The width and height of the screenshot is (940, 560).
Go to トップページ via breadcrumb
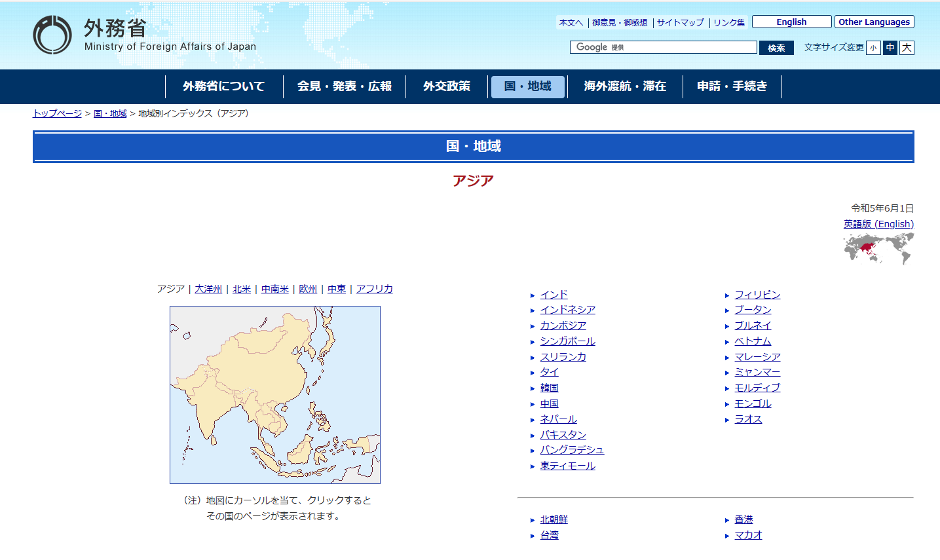coord(58,113)
